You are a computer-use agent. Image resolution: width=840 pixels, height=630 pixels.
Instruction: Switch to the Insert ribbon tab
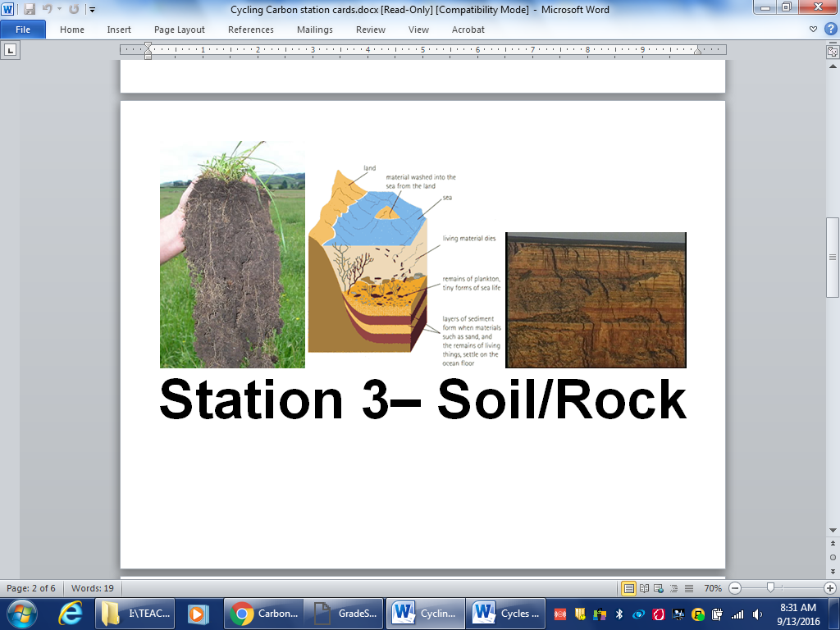point(119,30)
